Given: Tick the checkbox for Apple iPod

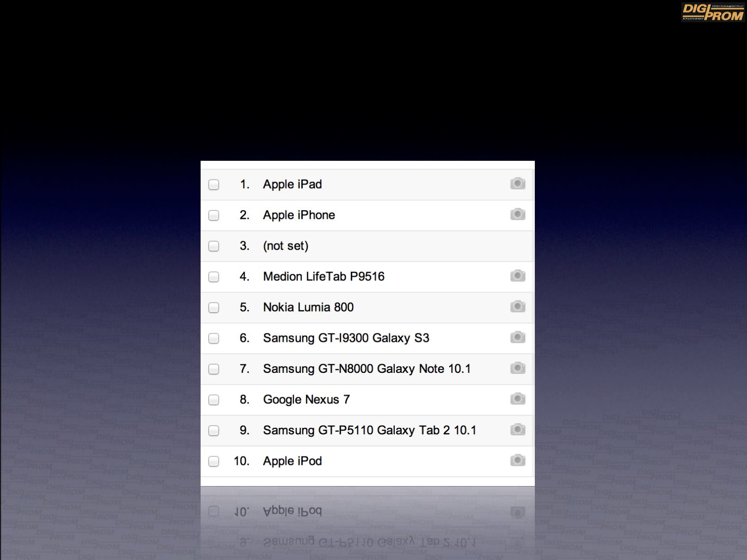Looking at the screenshot, I should point(214,461).
